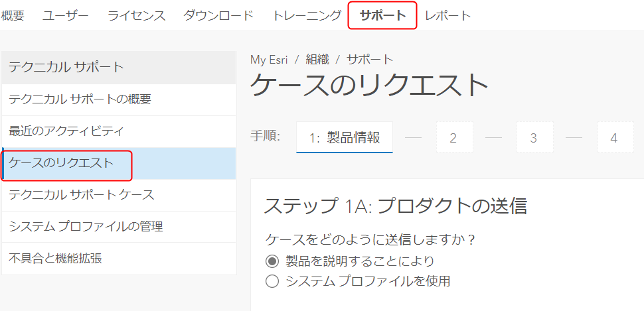
Task: Click ケースのリクエスト sidebar item
Action: pos(119,163)
